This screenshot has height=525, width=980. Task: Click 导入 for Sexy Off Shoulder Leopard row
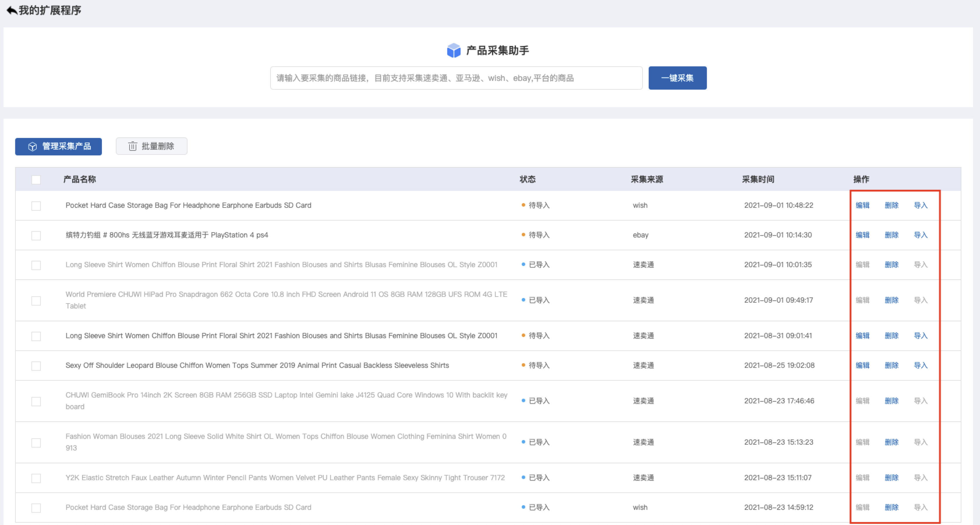pyautogui.click(x=921, y=365)
